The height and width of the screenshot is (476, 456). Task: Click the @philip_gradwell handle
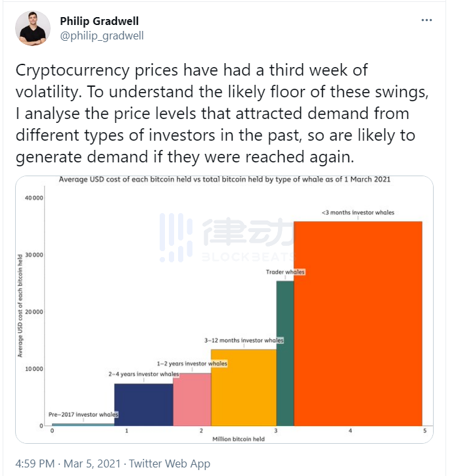[x=101, y=36]
